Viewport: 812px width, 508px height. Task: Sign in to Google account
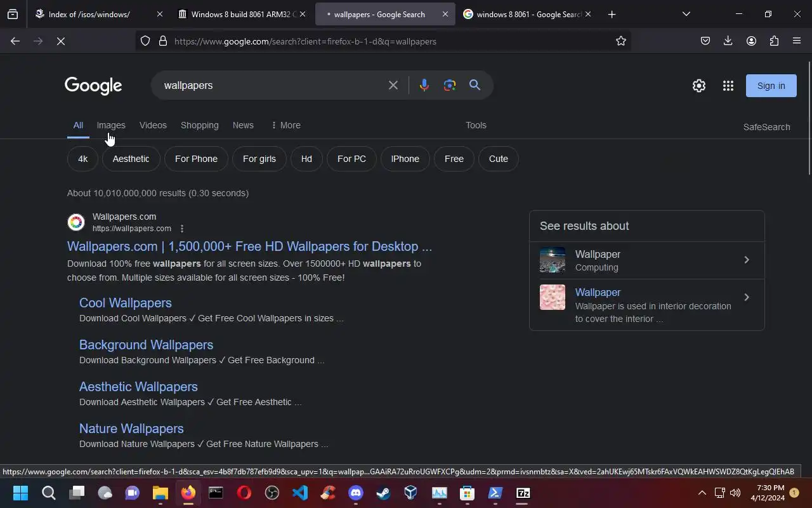pyautogui.click(x=771, y=86)
